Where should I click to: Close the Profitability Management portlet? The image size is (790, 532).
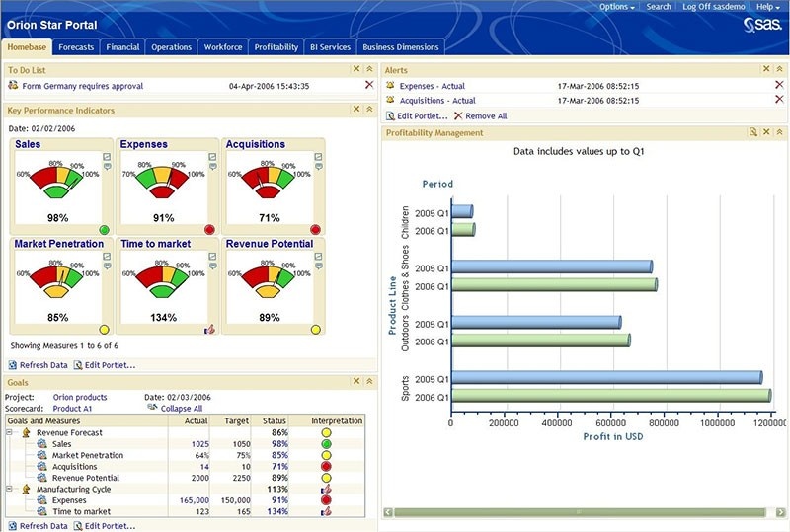click(766, 132)
